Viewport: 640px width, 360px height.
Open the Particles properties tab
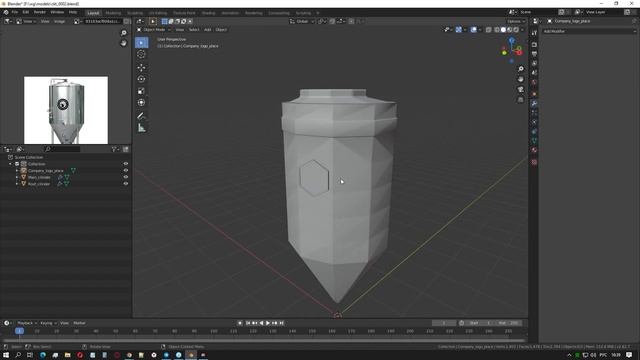tap(534, 113)
